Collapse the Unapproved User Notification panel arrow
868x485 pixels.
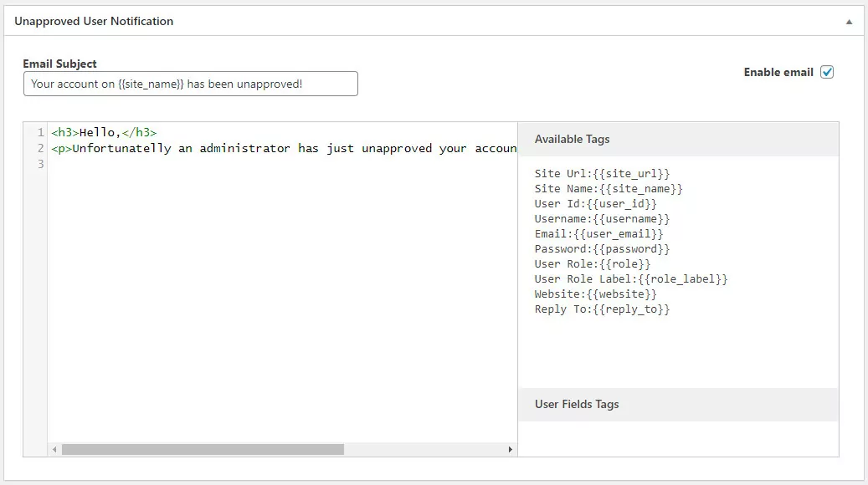[x=849, y=22]
